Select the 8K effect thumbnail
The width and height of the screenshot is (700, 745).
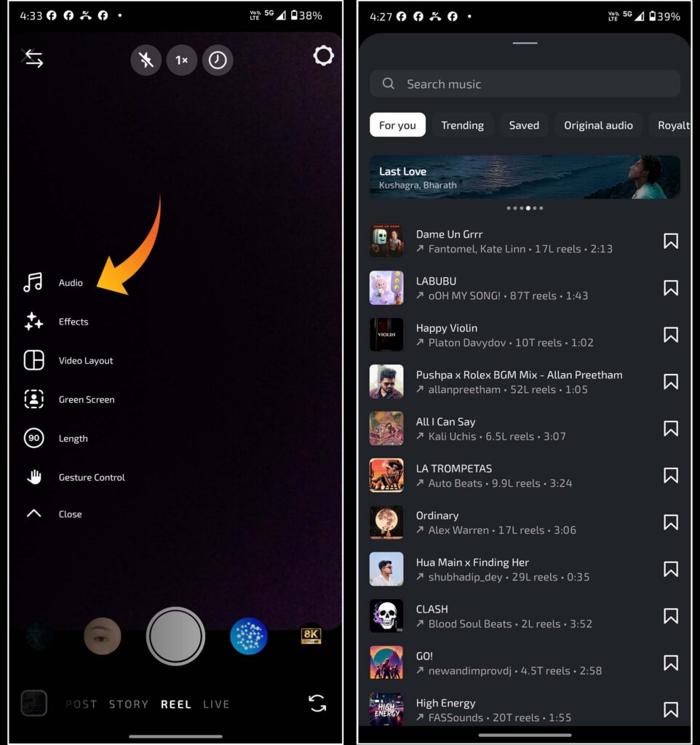point(311,635)
